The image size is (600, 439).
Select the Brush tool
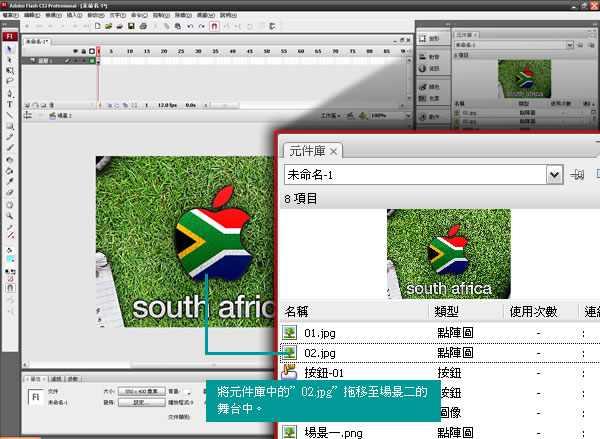(10, 147)
